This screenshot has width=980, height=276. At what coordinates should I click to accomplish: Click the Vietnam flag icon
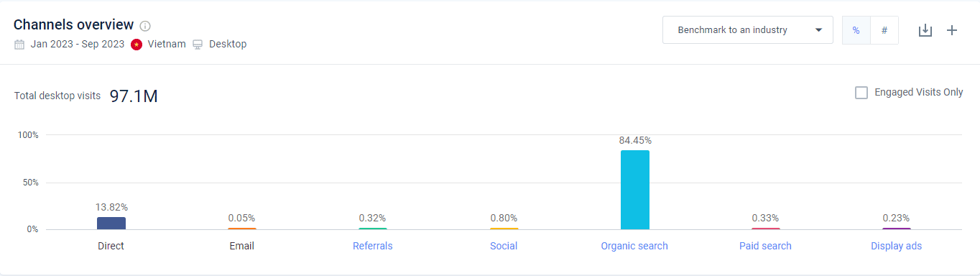click(x=137, y=45)
